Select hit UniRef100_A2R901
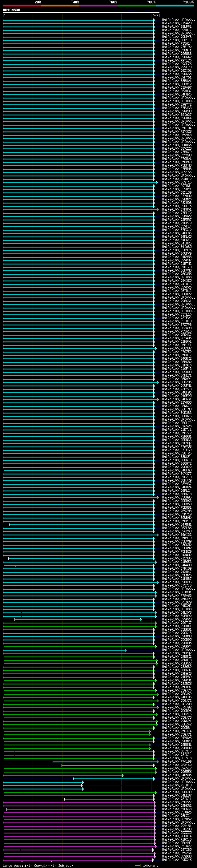197x868 pixels. pyautogui.click(x=177, y=436)
